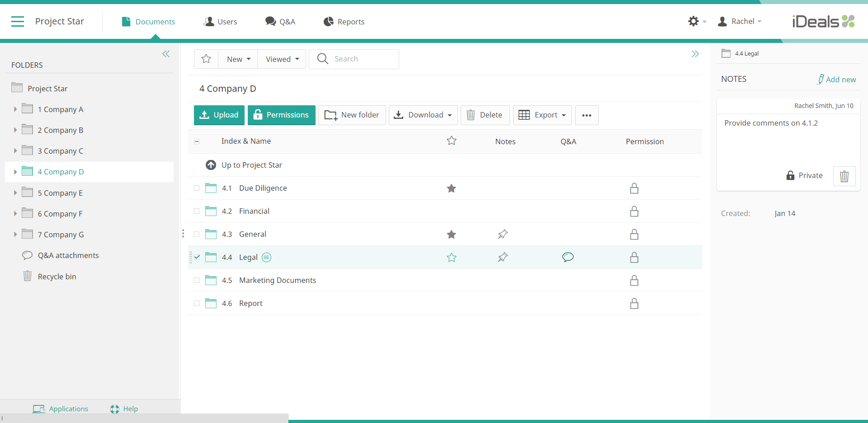Toggle the favorite star on 4.4 Legal
The image size is (868, 423).
(x=451, y=257)
